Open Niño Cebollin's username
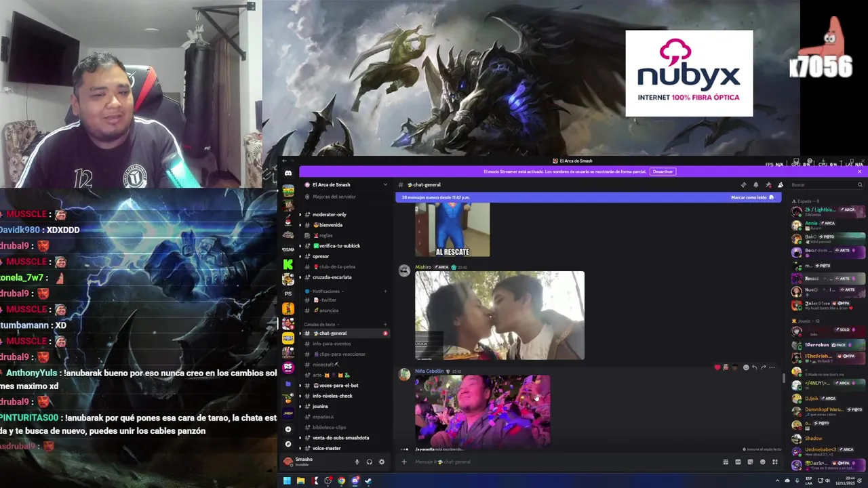 [x=429, y=371]
